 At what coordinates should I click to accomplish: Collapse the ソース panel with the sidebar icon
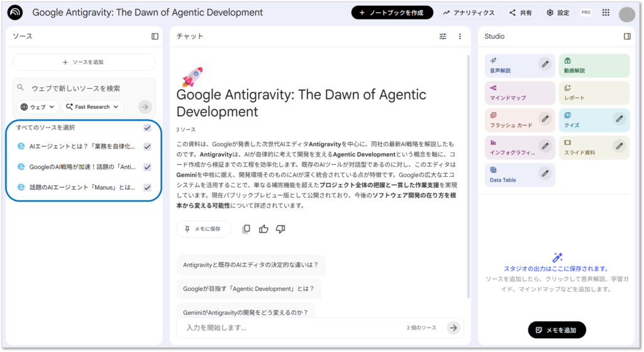coord(155,36)
